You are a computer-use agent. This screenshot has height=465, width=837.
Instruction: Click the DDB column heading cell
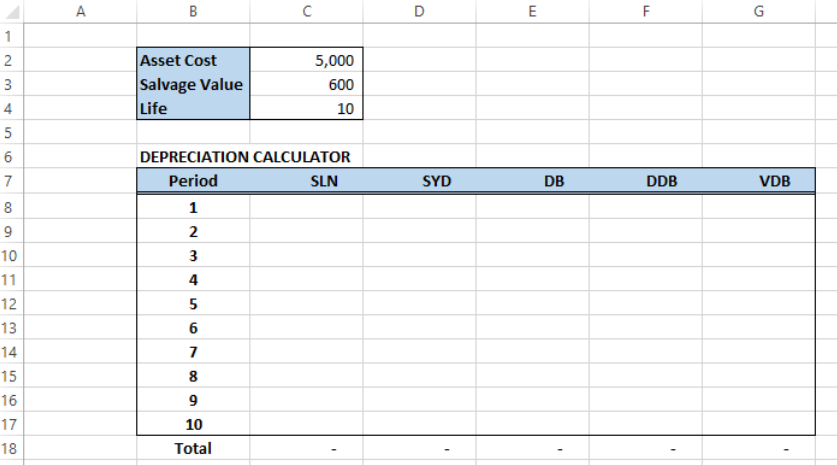646,181
